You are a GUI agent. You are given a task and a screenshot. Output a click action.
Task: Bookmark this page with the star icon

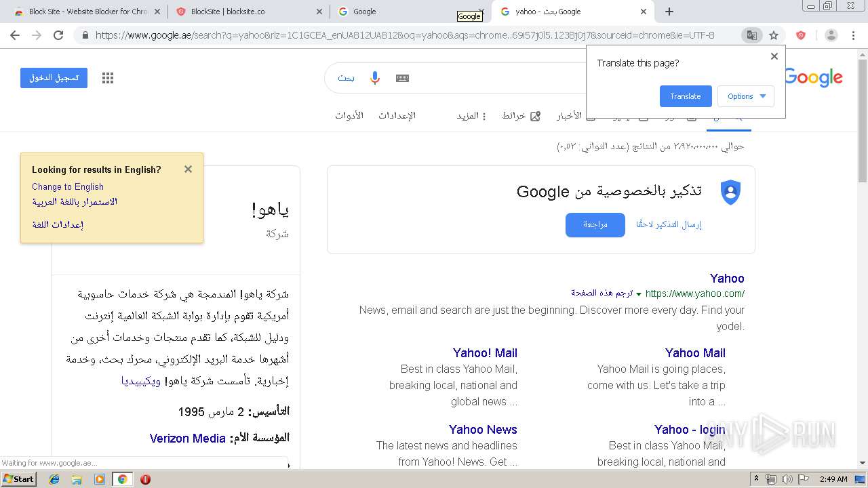point(773,35)
